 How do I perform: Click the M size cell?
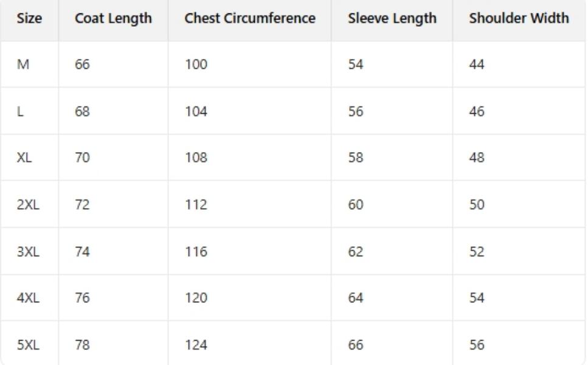[x=23, y=64]
